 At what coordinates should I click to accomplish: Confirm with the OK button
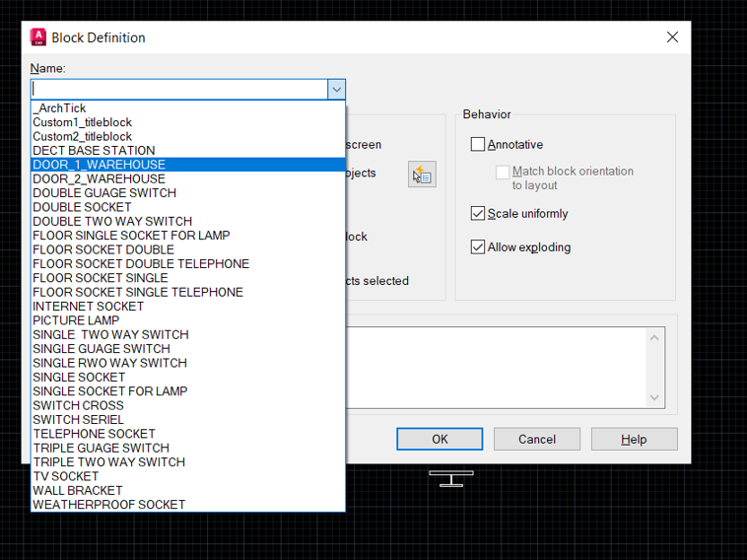point(440,439)
